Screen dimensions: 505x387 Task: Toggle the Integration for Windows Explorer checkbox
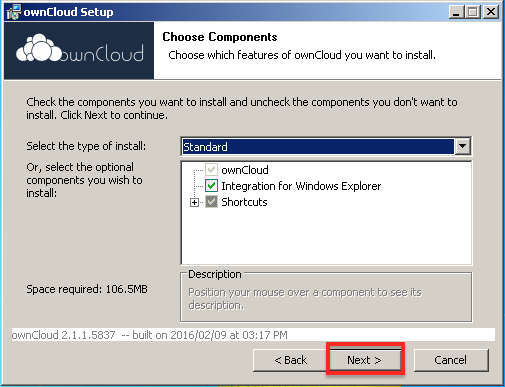coord(211,186)
